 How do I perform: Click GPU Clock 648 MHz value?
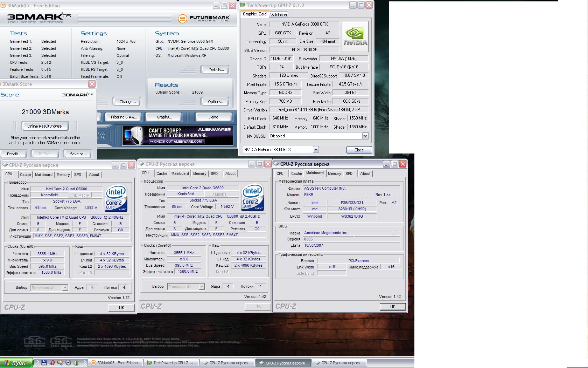[280, 118]
